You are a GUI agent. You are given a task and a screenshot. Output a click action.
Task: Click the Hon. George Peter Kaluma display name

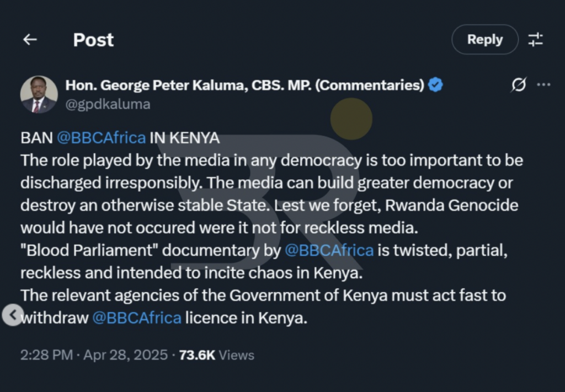pyautogui.click(x=244, y=85)
